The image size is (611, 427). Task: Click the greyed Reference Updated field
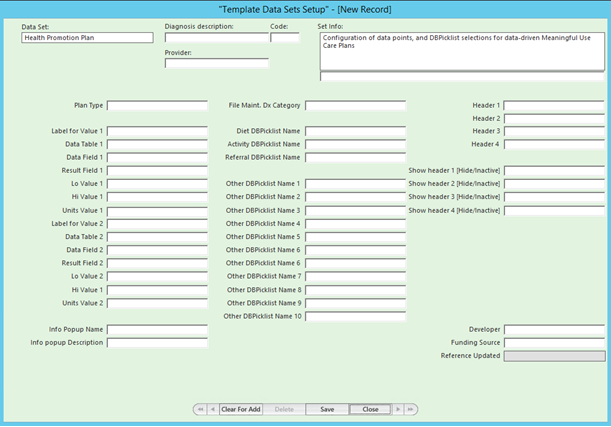click(x=554, y=356)
